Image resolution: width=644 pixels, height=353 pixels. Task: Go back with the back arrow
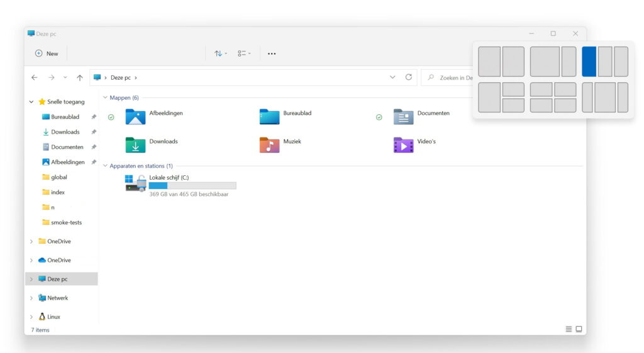click(35, 77)
